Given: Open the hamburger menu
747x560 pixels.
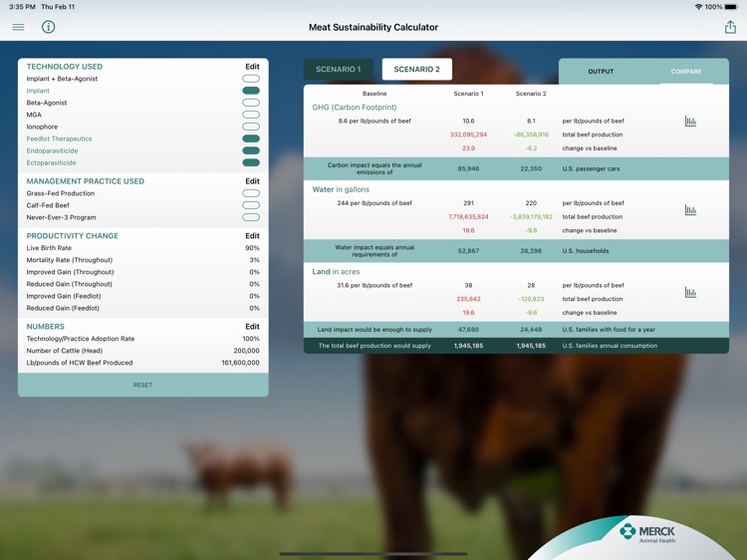Looking at the screenshot, I should pos(18,27).
